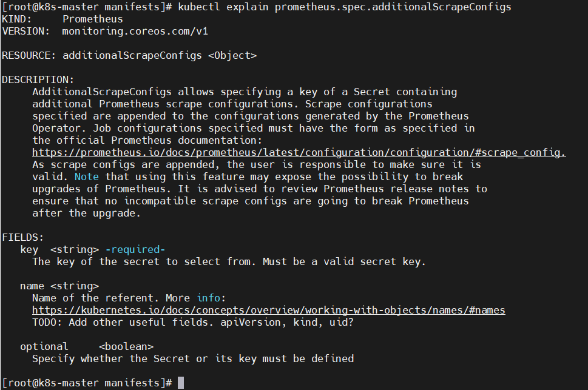Click the highlighted word 'Note' in the description
The height and width of the screenshot is (390, 588).
click(87, 177)
